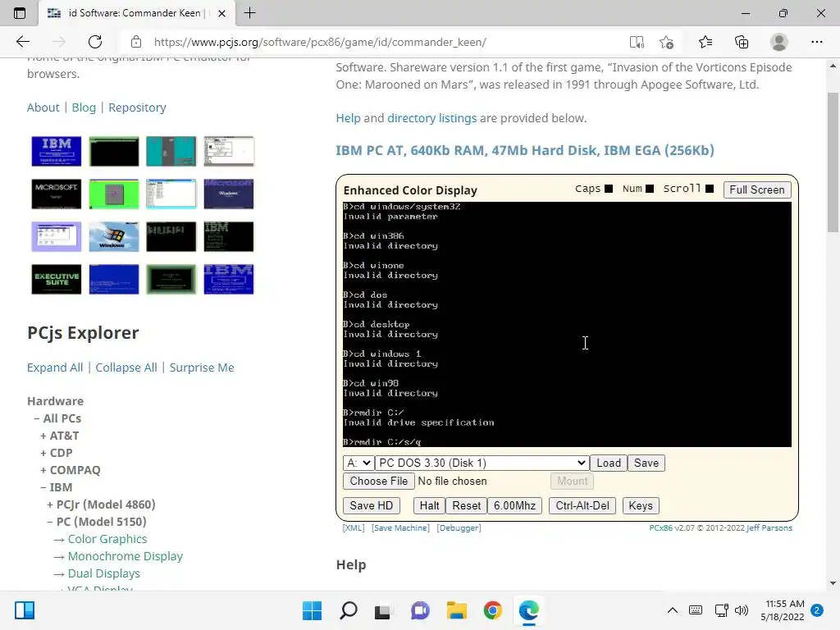Viewport: 840px width, 630px height.
Task: Click the Choose File button
Action: coord(379,481)
